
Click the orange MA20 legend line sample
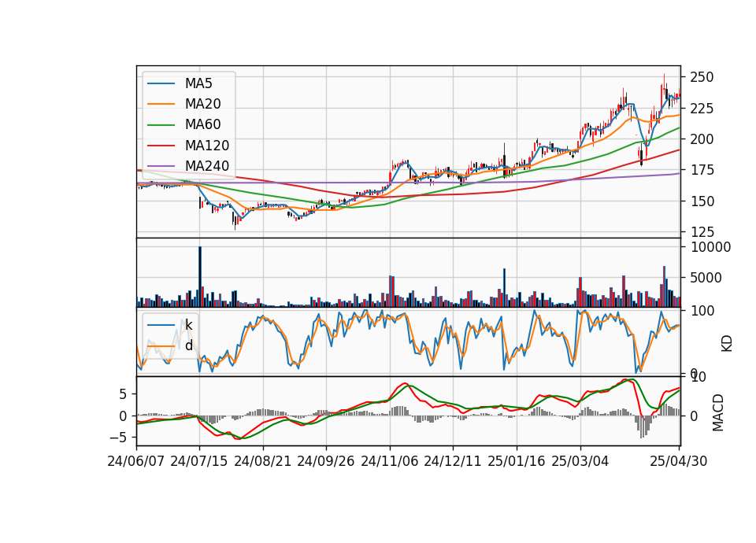tap(161, 104)
